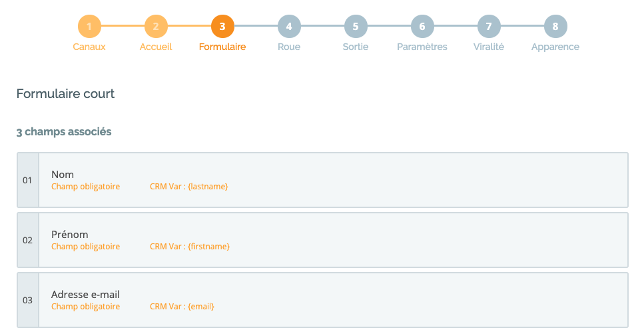
Task: Click CRM Var {firstname} text
Action: tap(190, 247)
